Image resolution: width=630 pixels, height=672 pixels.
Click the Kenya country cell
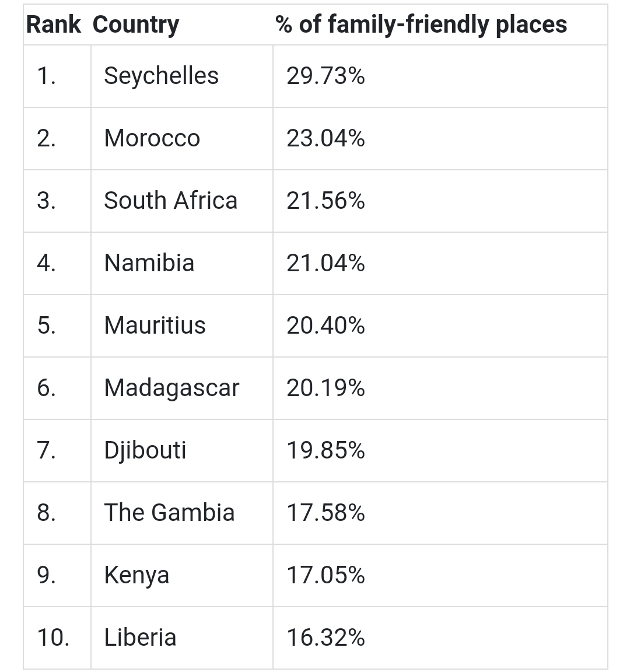[136, 575]
